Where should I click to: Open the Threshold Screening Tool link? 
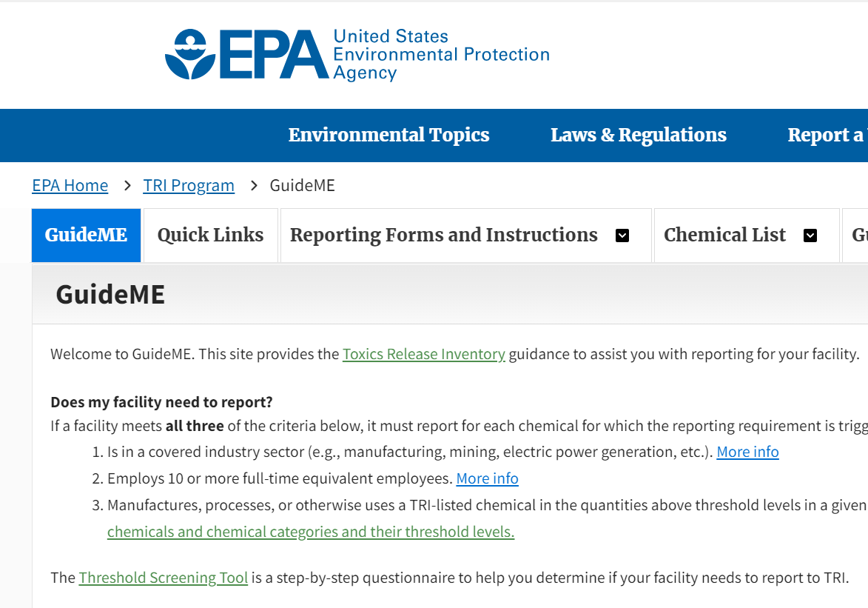click(163, 578)
